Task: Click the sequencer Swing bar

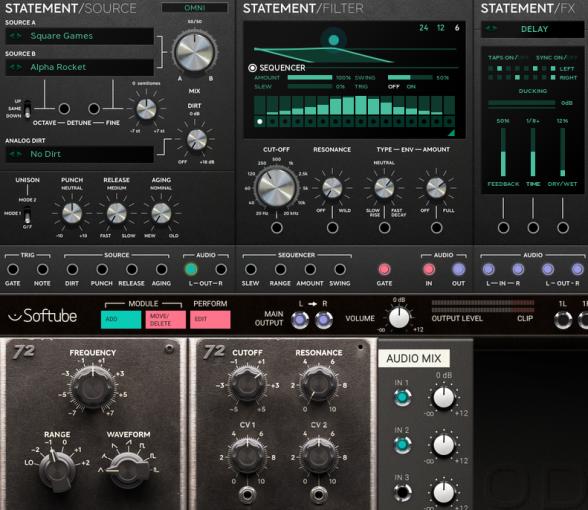Action: [x=410, y=78]
